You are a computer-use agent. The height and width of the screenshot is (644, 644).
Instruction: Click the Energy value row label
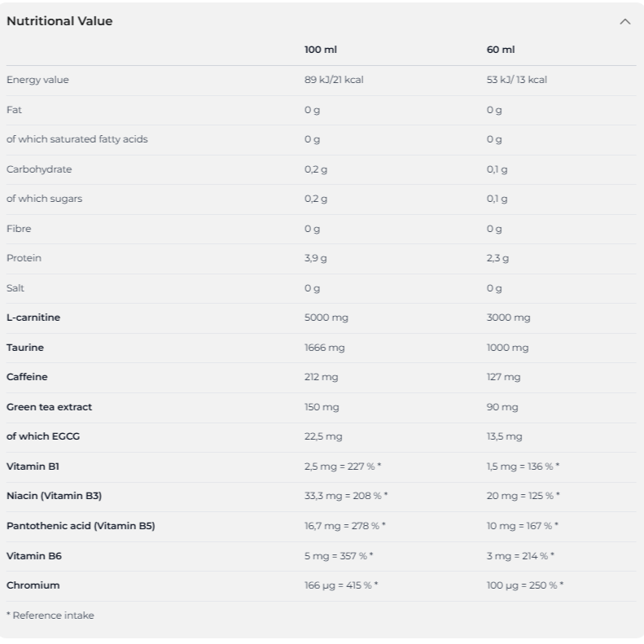click(37, 80)
